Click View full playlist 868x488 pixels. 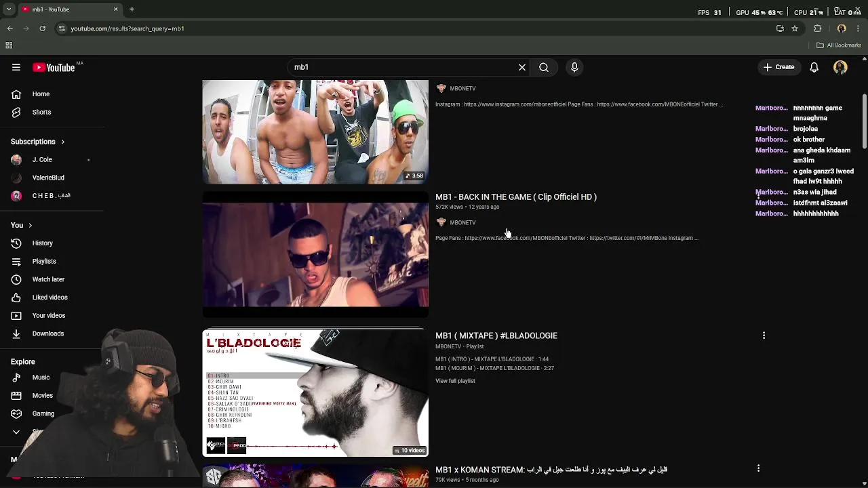pyautogui.click(x=455, y=381)
